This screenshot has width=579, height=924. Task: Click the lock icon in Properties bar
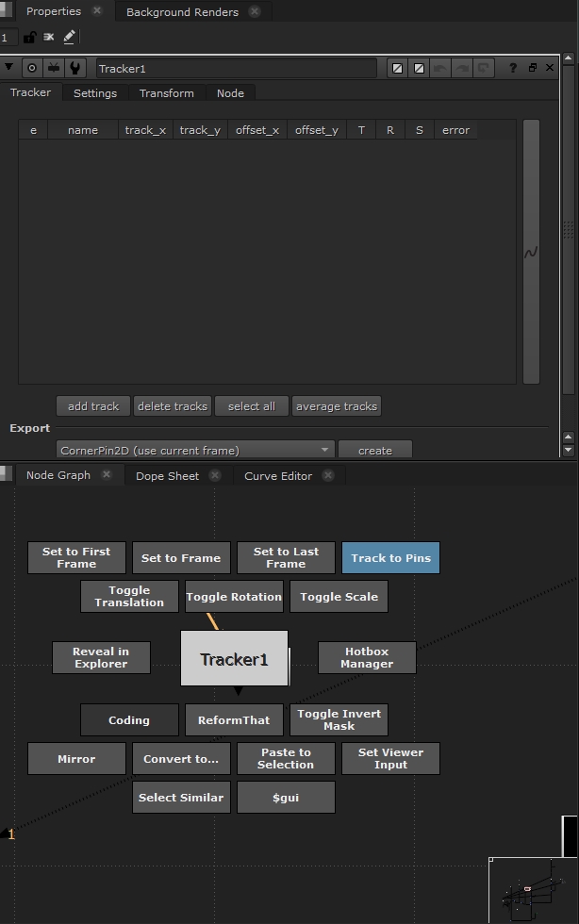29,37
